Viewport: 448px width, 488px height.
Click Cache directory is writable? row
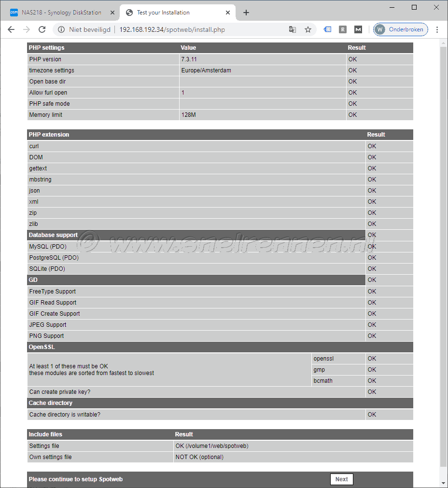tap(220, 415)
